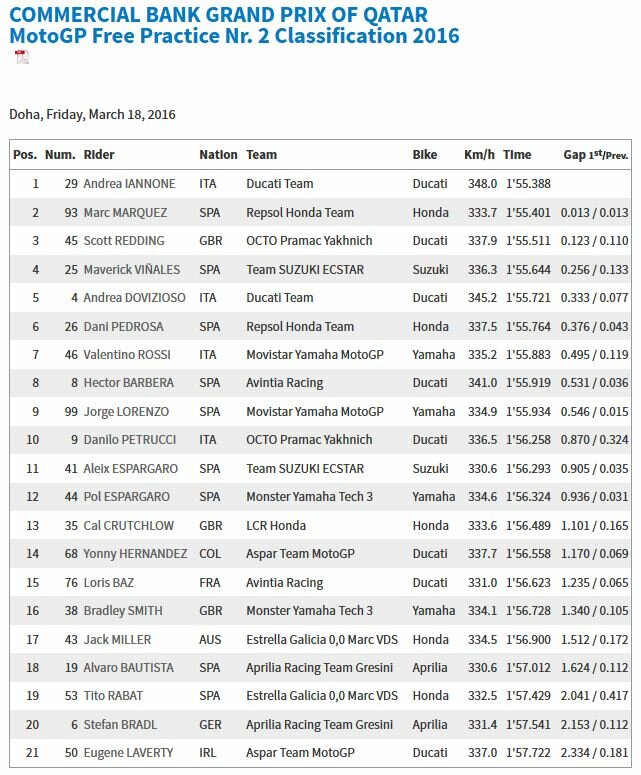This screenshot has height=775, width=641.
Task: Select rider Valentino ROSSI
Action: tap(127, 354)
